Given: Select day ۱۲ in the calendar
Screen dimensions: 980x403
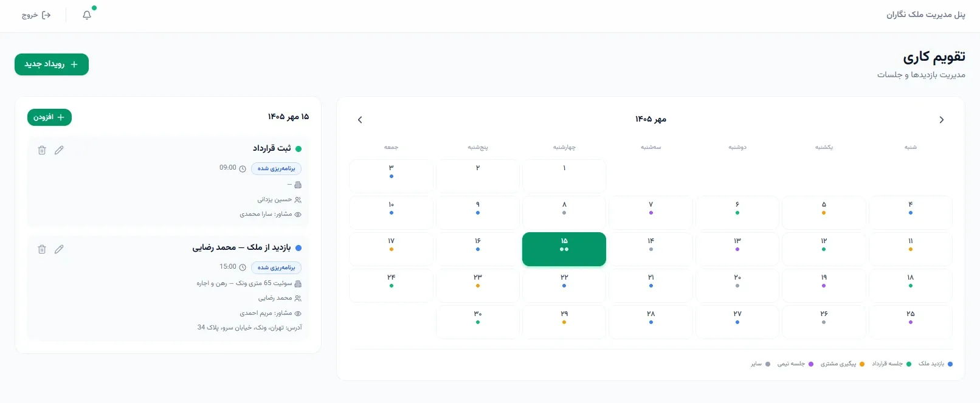Looking at the screenshot, I should (824, 249).
